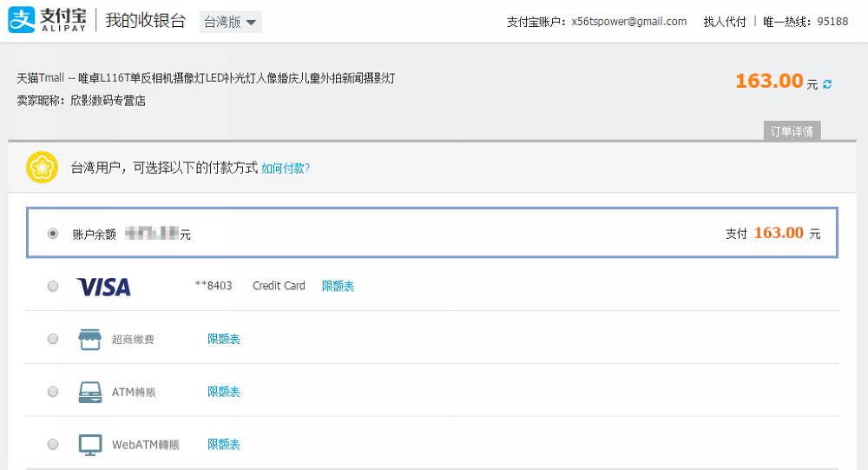The height and width of the screenshot is (470, 868).
Task: Open the 台湾版 region dropdown
Action: pyautogui.click(x=230, y=23)
